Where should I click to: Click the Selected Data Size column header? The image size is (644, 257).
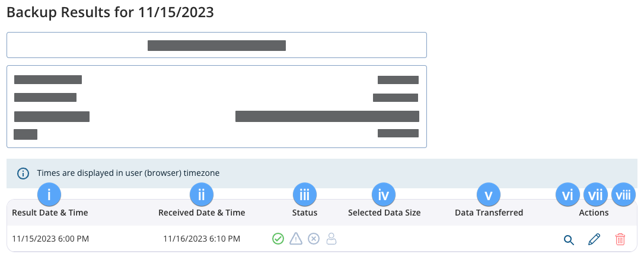click(x=384, y=213)
